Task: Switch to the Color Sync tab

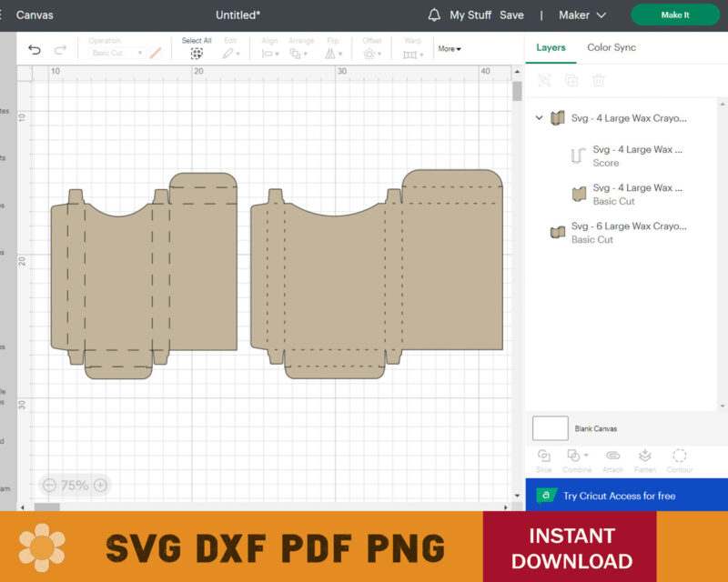Action: tap(611, 47)
